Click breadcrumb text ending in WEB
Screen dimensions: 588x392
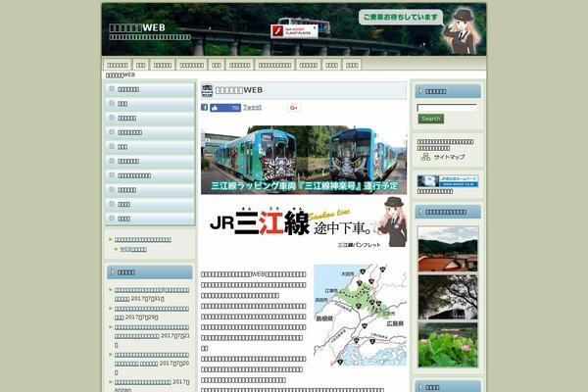[120, 75]
